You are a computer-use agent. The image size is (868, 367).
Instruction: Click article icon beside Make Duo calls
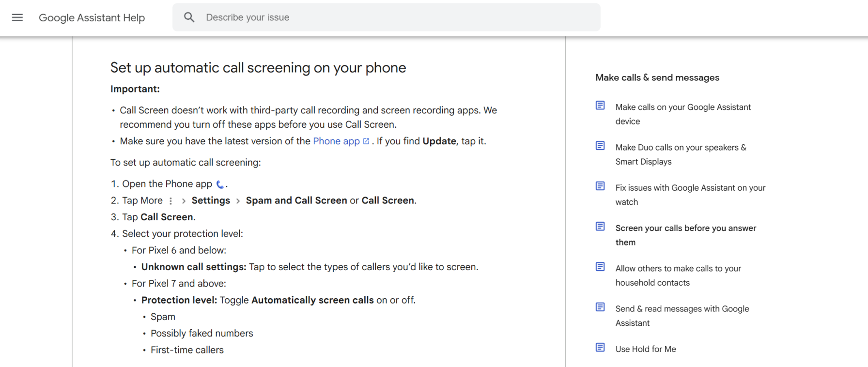(x=600, y=146)
